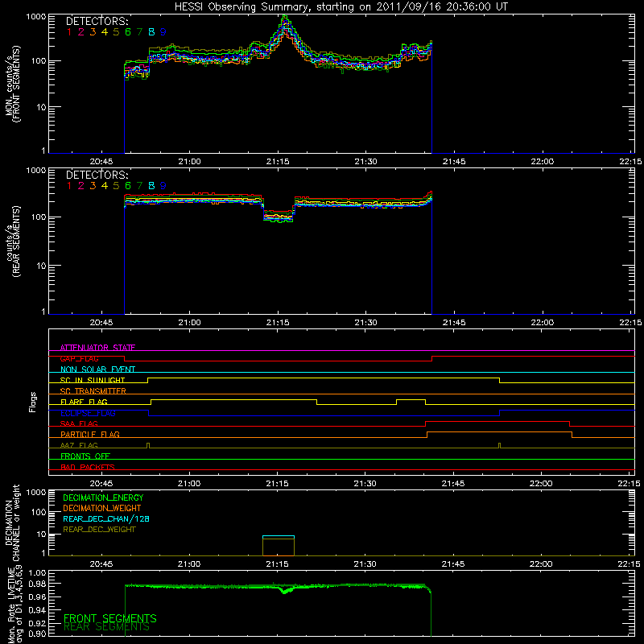Click the cyan rectangular step in decimation plot
This screenshot has height=644, width=644.
tap(279, 536)
